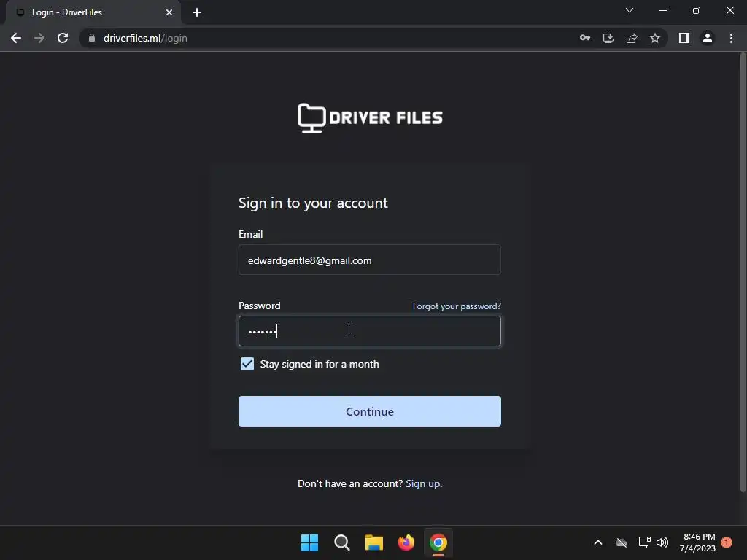747x560 pixels.
Task: Click the OneDrive cloud tray icon
Action: point(622,542)
